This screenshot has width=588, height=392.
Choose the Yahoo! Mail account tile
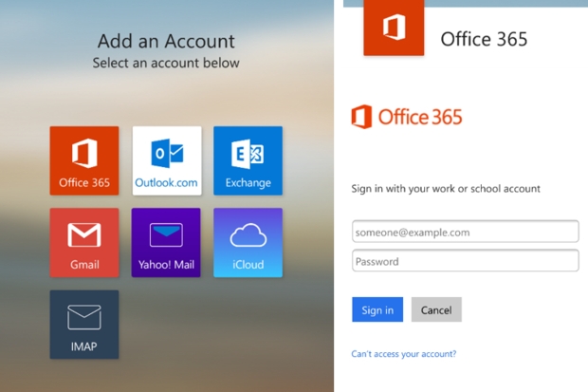pyautogui.click(x=166, y=242)
